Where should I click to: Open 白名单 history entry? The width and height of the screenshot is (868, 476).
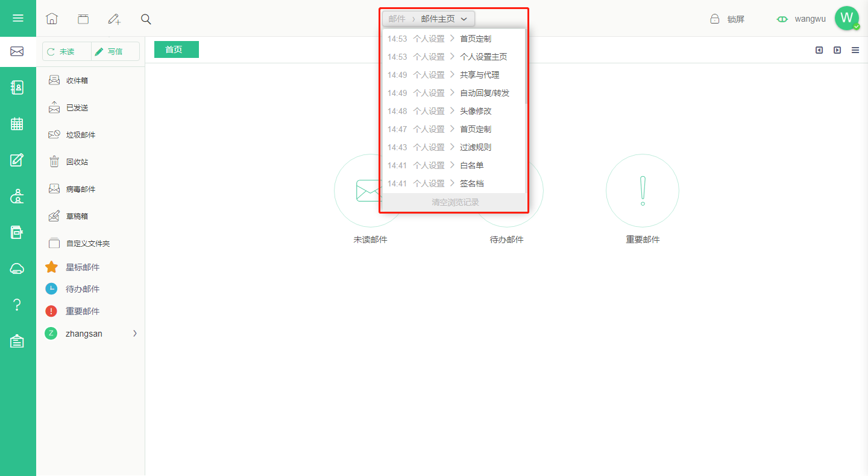[453, 165]
